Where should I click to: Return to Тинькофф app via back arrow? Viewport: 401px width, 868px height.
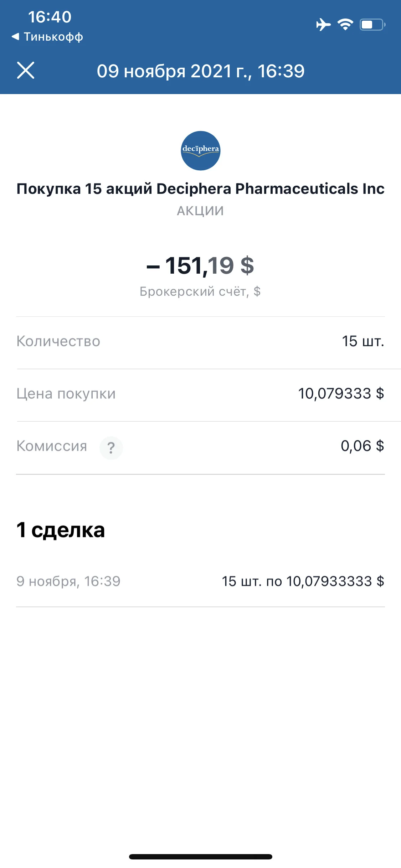click(47, 37)
